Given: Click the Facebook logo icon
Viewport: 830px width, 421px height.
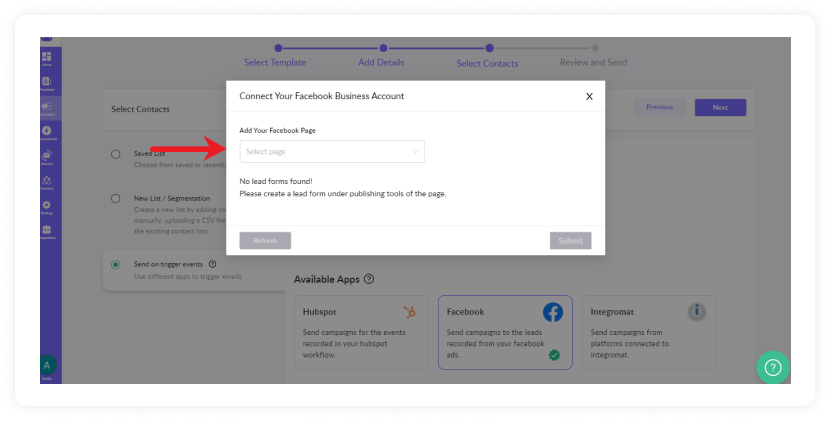Looking at the screenshot, I should (x=553, y=312).
